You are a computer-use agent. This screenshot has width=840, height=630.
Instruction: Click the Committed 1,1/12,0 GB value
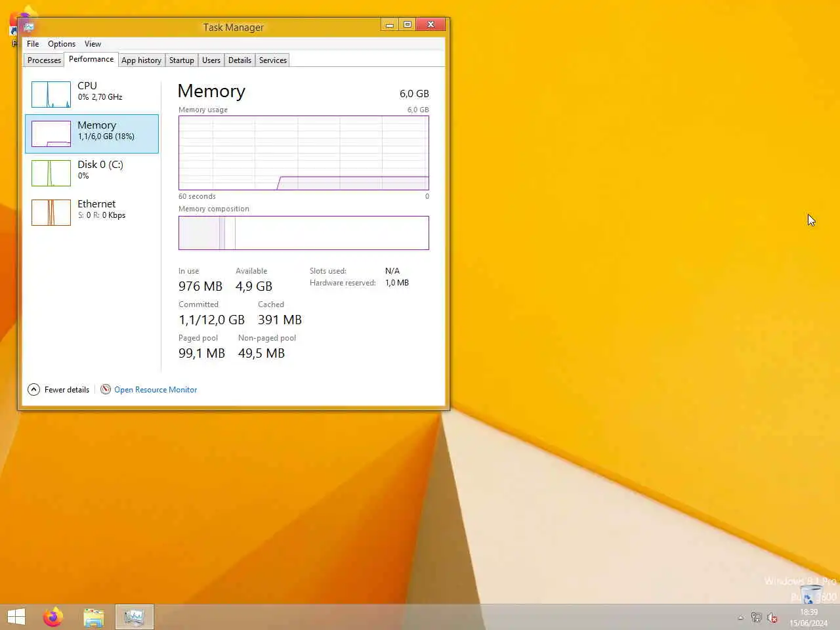pos(211,320)
